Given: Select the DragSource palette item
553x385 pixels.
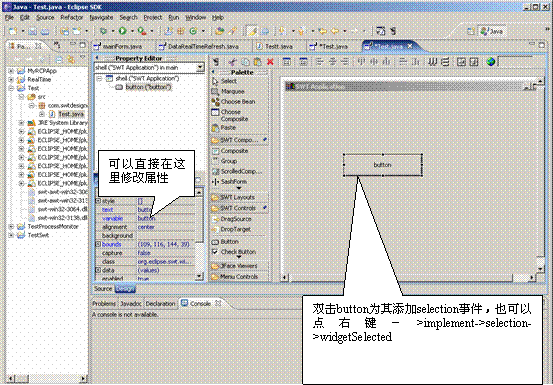Looking at the screenshot, I should click(231, 219).
